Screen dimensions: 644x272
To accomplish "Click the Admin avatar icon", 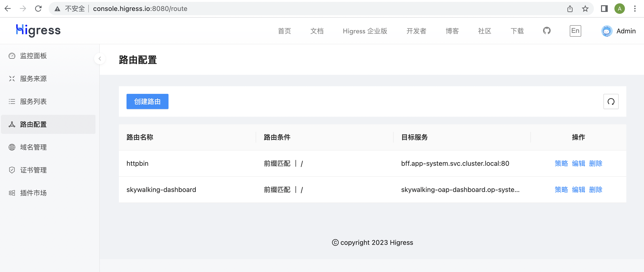I will pyautogui.click(x=607, y=31).
